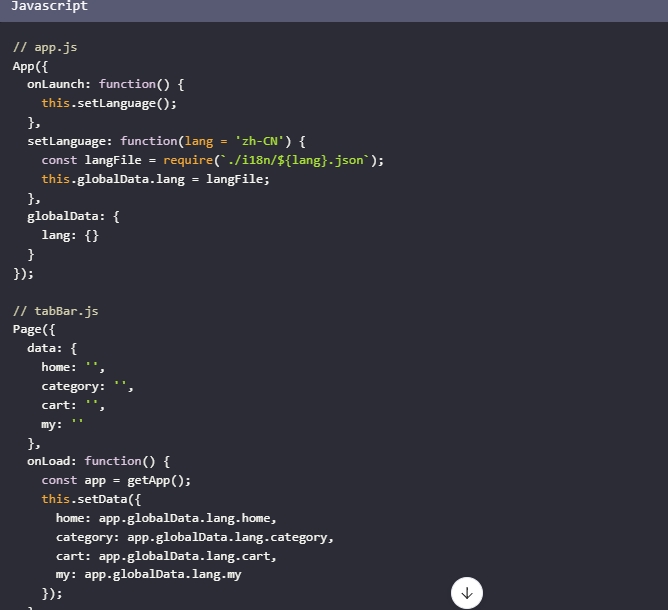
Task: Click the my: '' data property line
Action: (62, 424)
